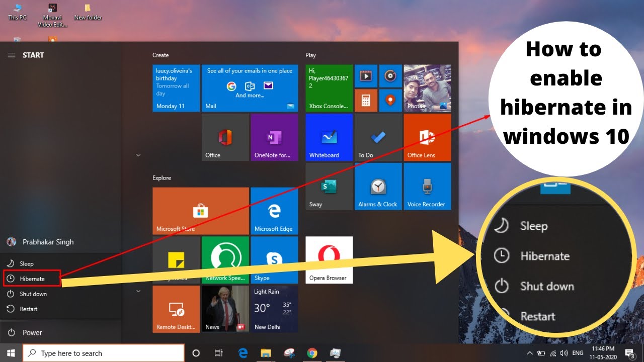
Task: Open the Alarms & Clock tile
Action: point(378,187)
